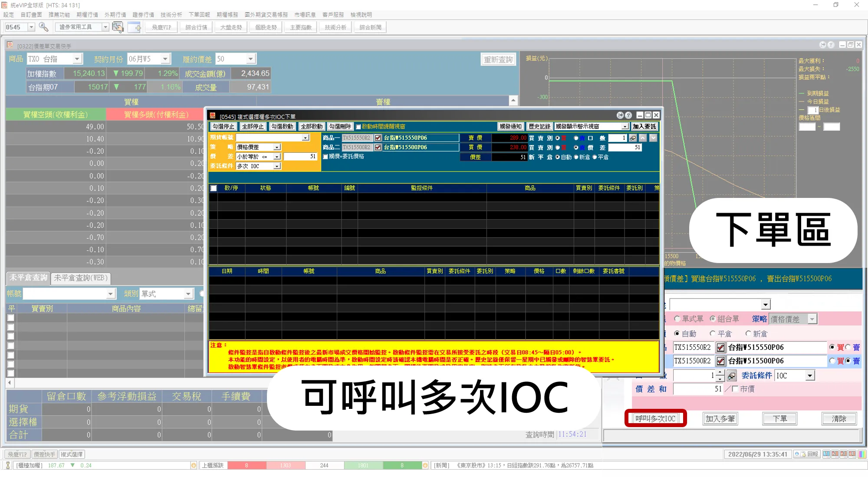
Task: Switch to the 未平倉查詢(WEB) tab
Action: pos(81,278)
